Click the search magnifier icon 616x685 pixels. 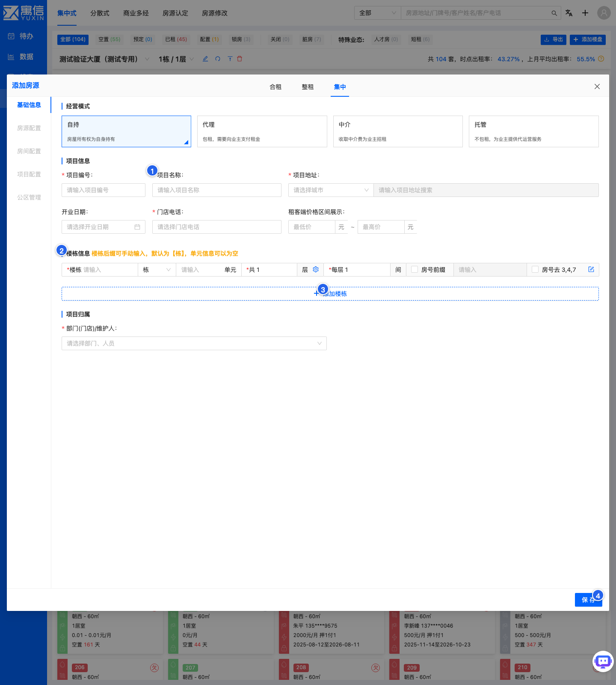point(554,13)
